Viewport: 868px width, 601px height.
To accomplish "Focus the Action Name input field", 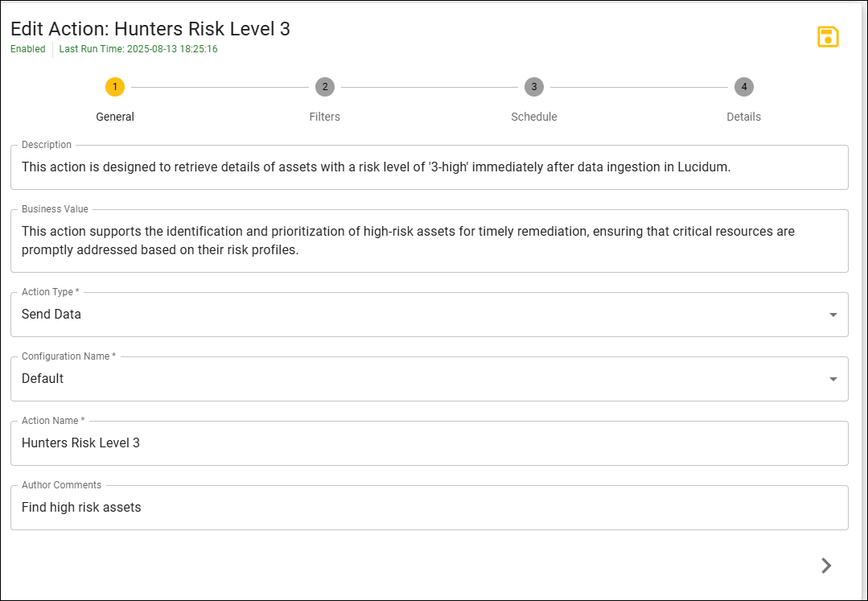I will (430, 443).
